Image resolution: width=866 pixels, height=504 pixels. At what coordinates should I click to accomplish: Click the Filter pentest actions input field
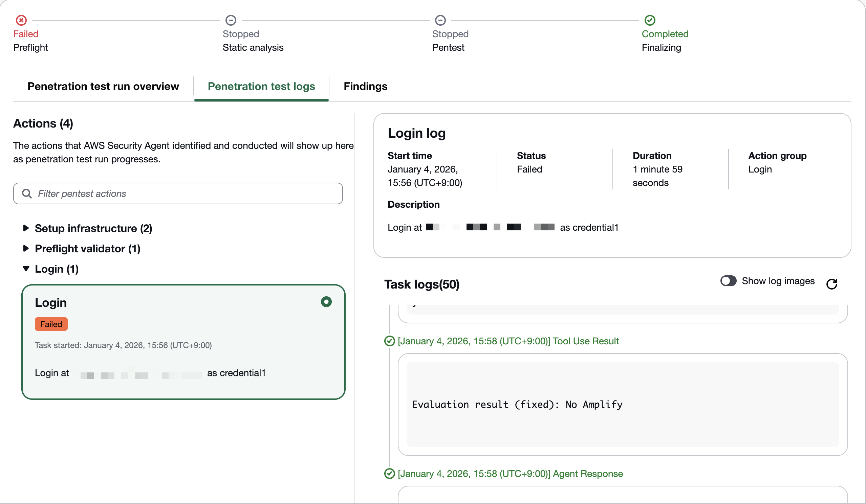point(186,193)
